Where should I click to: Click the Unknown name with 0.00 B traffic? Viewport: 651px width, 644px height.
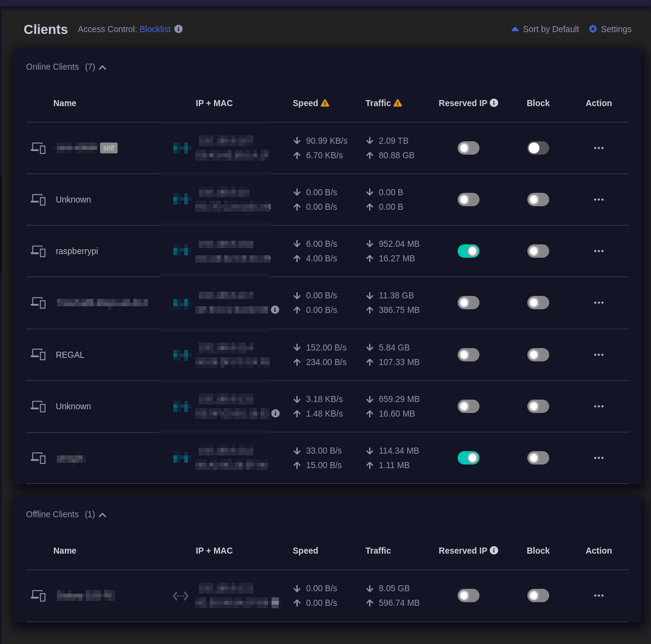[x=73, y=200]
